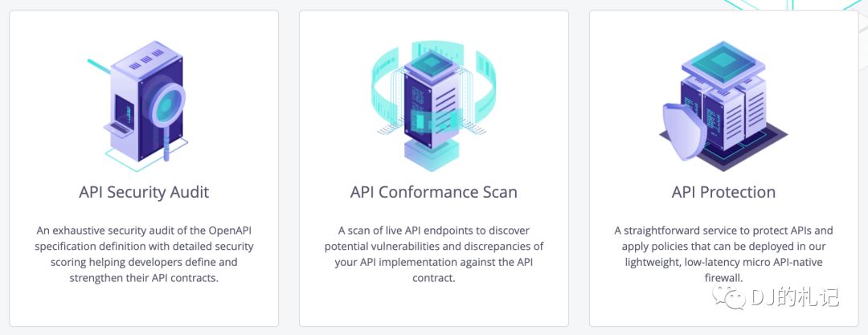Select the API Conformance Scan card
Viewport: 868px width, 335px height.
434,169
